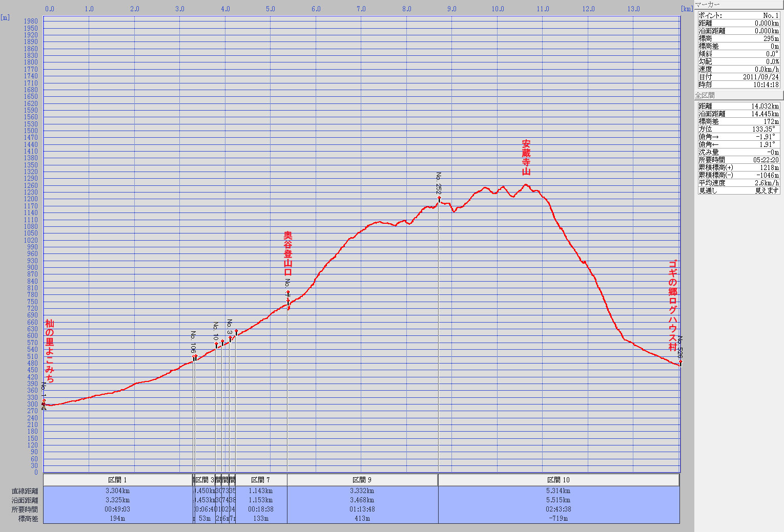Click the No. 3 marker pin on profile

(x=230, y=338)
